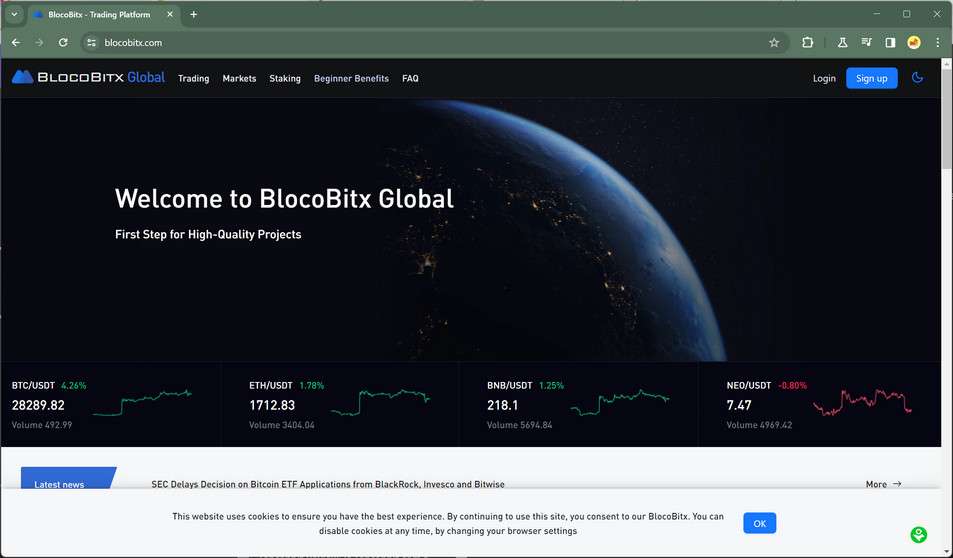Bookmark this page with the star icon
Image resolution: width=953 pixels, height=558 pixels.
774,43
